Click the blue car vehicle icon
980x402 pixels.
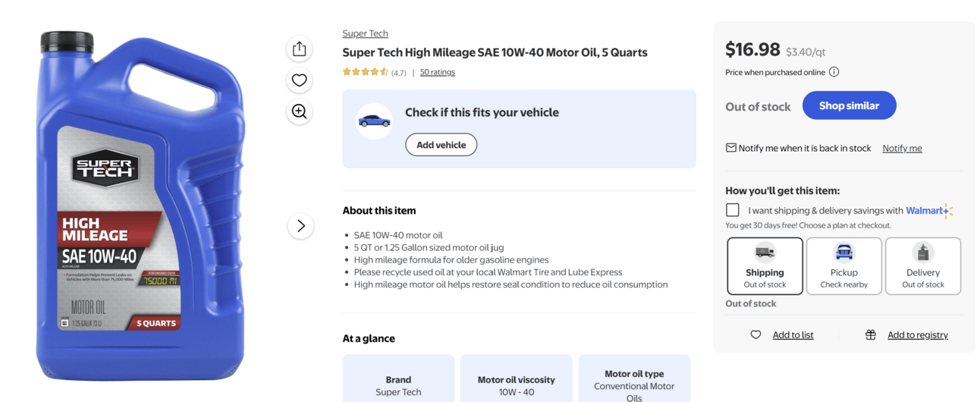(x=374, y=121)
